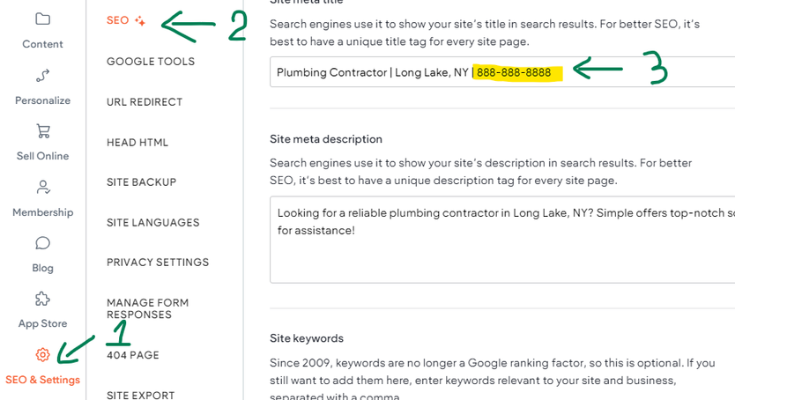Select the 404 PAGE option
800x400 pixels.
click(x=133, y=355)
